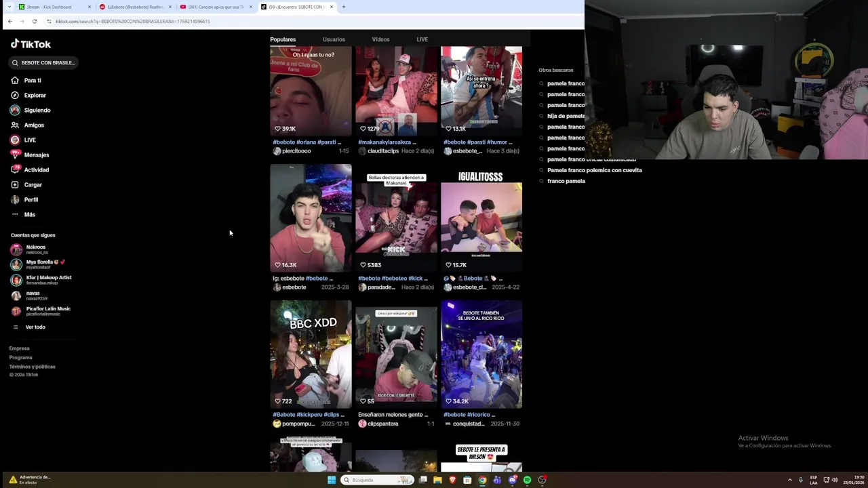
Task: Click the volume icon in system tray
Action: tap(835, 480)
